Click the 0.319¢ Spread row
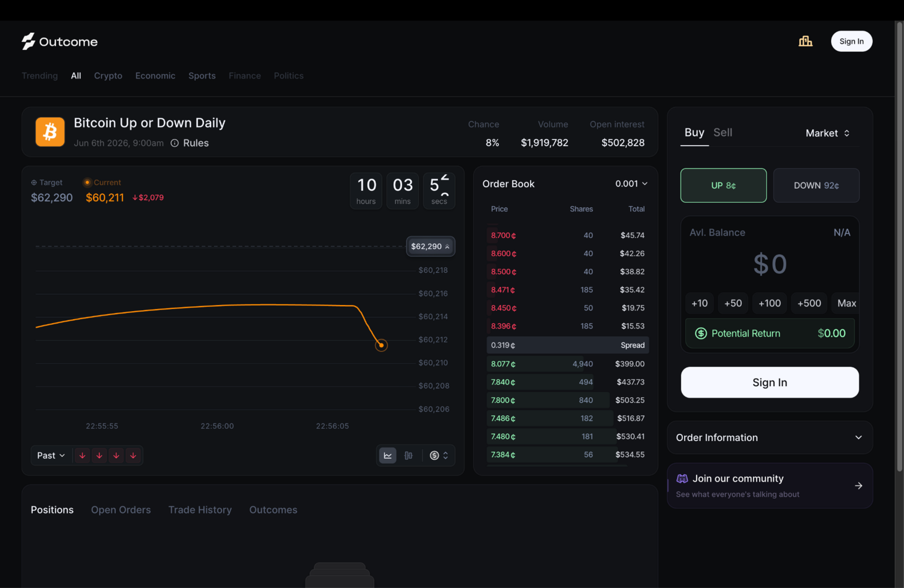 point(567,345)
